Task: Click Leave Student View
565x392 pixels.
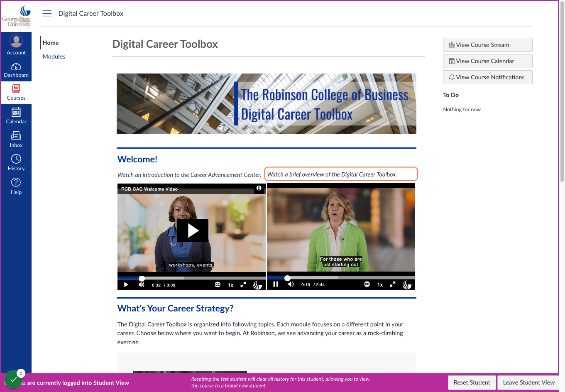Action: click(x=528, y=382)
